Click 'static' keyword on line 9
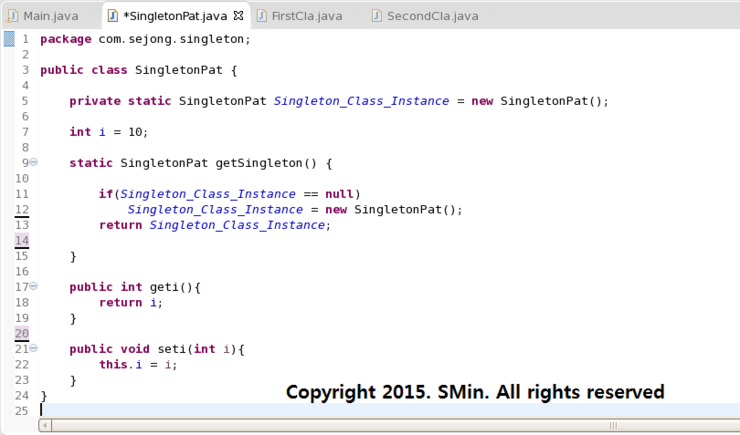 click(x=91, y=163)
